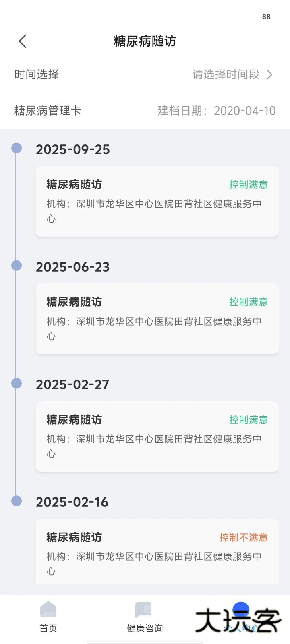Image resolution: width=290 pixels, height=644 pixels.
Task: Open the 2025-09-25 follow-up record card
Action: [x=157, y=201]
